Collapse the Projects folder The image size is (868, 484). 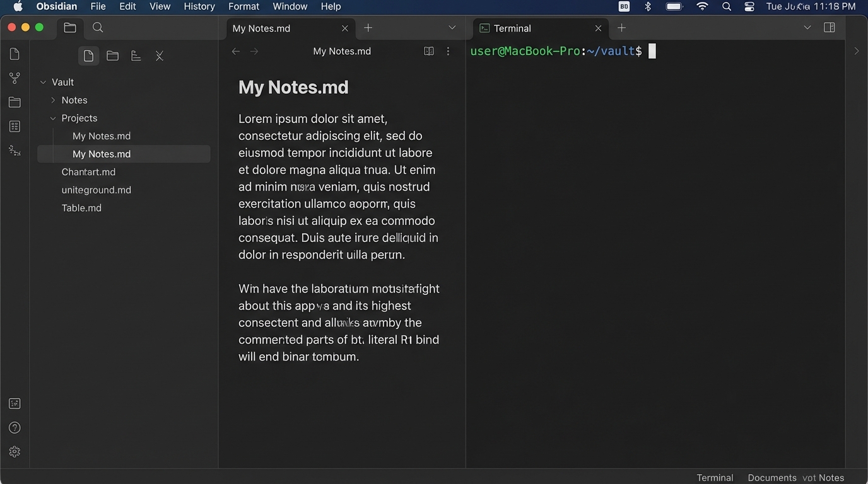(53, 118)
